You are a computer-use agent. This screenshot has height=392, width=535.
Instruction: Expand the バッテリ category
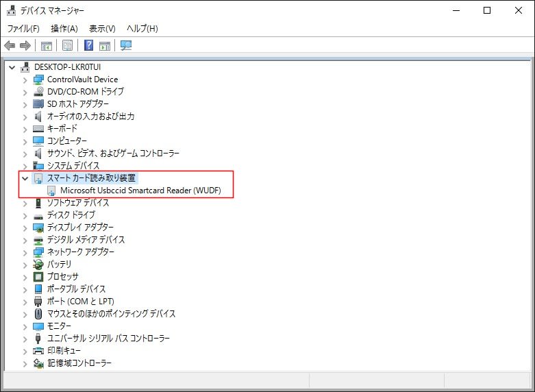click(x=25, y=265)
